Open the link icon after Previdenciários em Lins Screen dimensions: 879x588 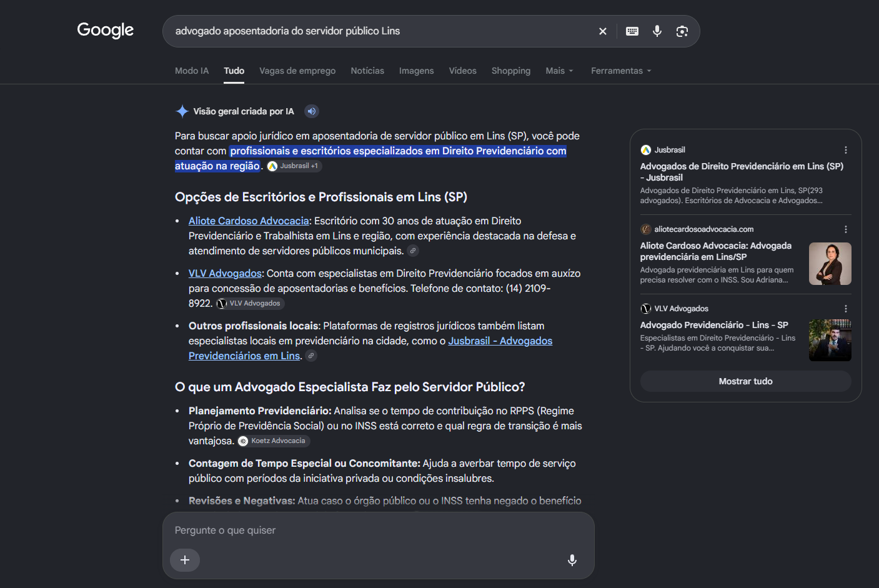click(x=311, y=356)
